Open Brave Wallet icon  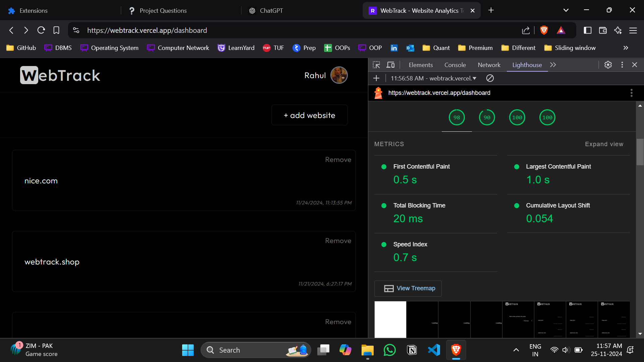pos(603,30)
